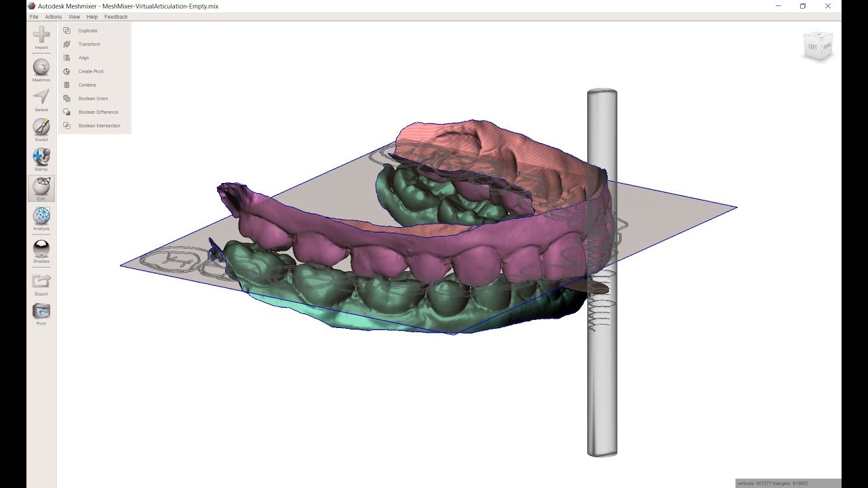Open the Help menu
The width and height of the screenshot is (868, 488).
[92, 16]
